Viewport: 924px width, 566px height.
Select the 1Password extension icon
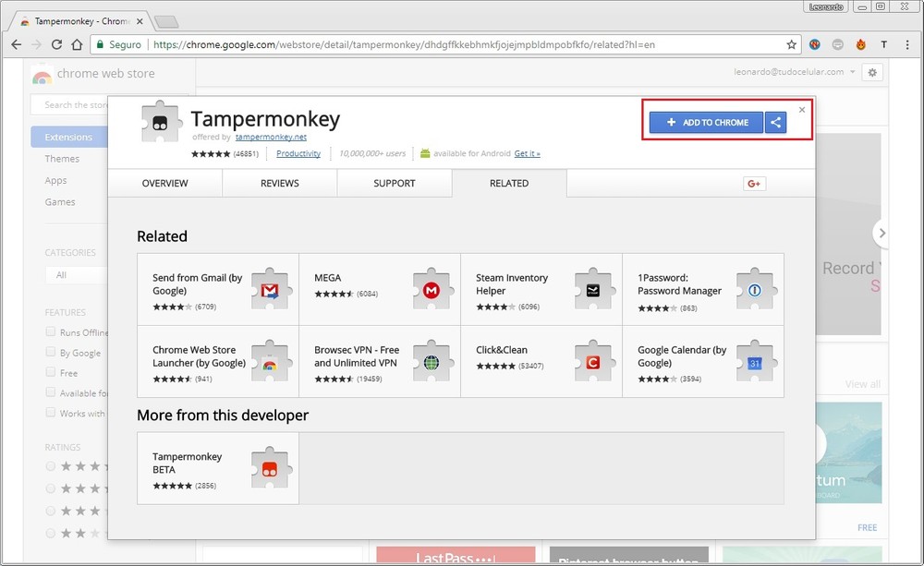tap(754, 290)
